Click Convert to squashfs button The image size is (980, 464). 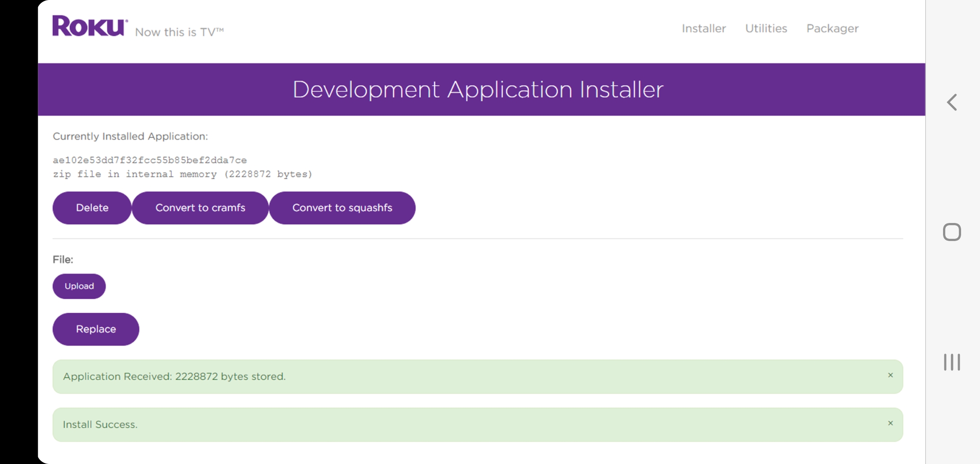pos(342,208)
